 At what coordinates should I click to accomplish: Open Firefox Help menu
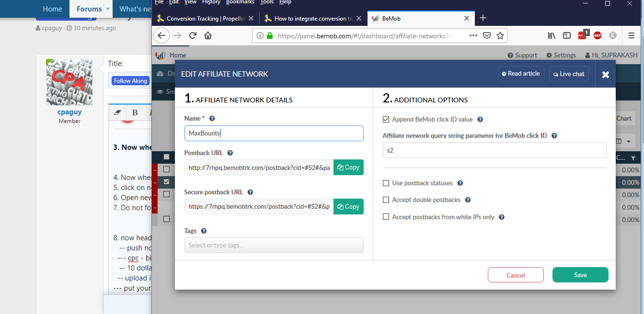(285, 2)
